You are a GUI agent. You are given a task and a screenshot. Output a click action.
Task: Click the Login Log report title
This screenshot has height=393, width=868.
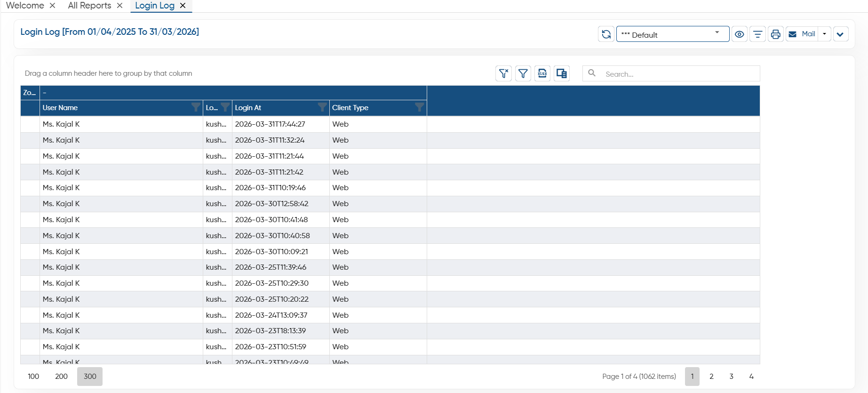pos(110,32)
